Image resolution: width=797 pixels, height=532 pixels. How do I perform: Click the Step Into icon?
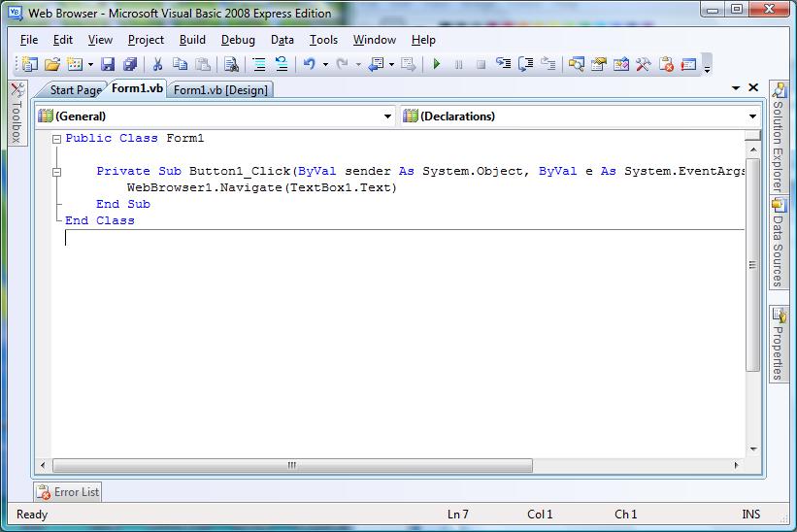(x=503, y=64)
